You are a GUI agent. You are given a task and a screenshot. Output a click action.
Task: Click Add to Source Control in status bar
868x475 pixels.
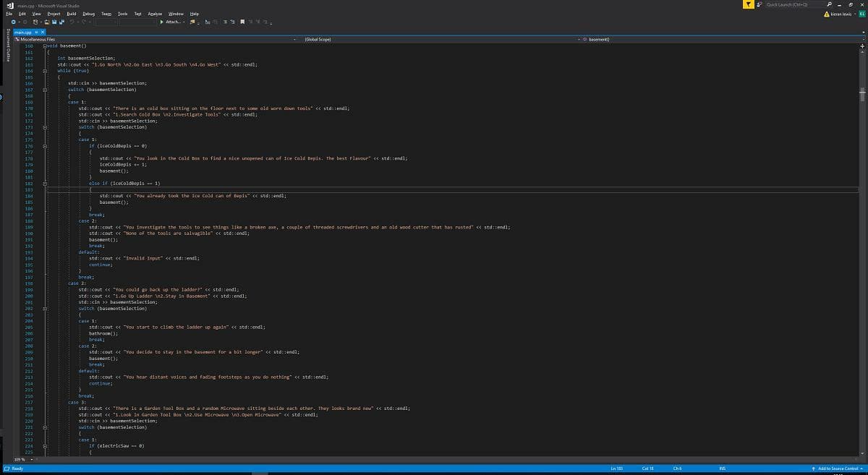837,469
